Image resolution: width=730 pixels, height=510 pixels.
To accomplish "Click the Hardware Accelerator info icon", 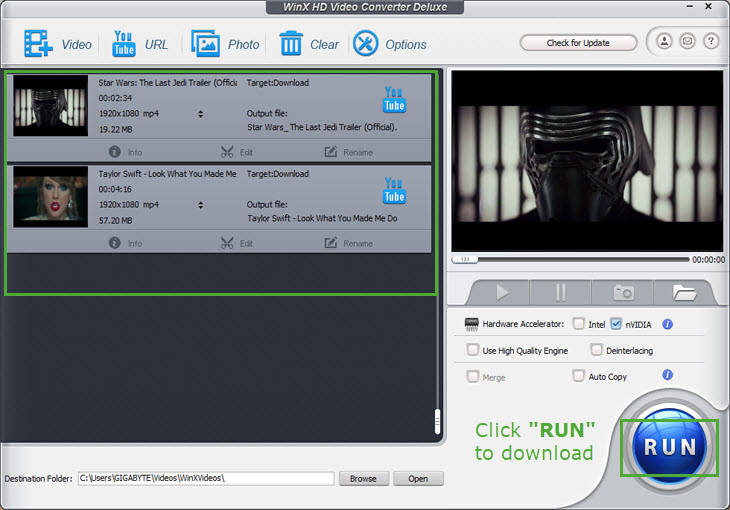I will click(667, 324).
